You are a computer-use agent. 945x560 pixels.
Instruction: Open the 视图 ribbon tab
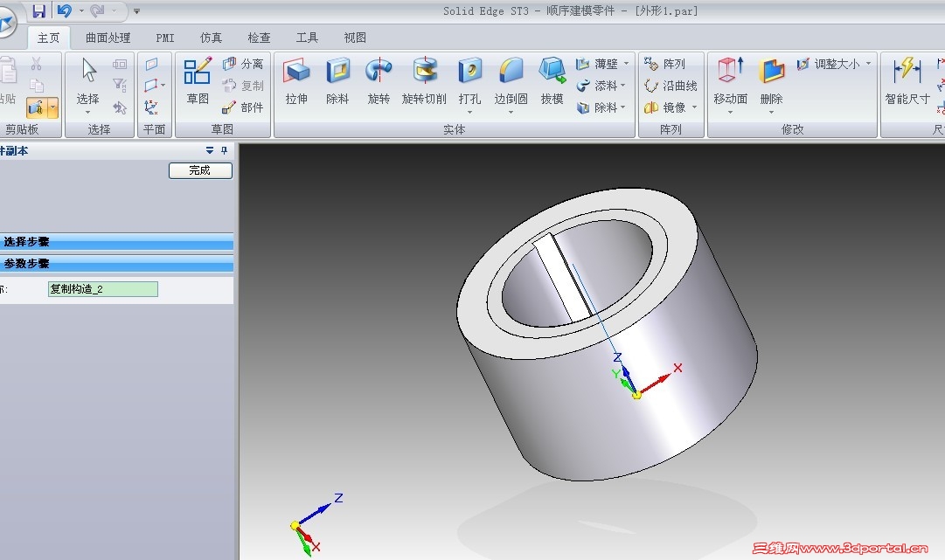pos(355,38)
